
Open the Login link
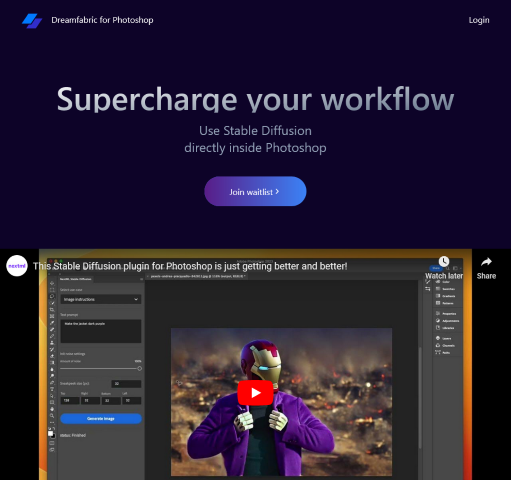[479, 20]
